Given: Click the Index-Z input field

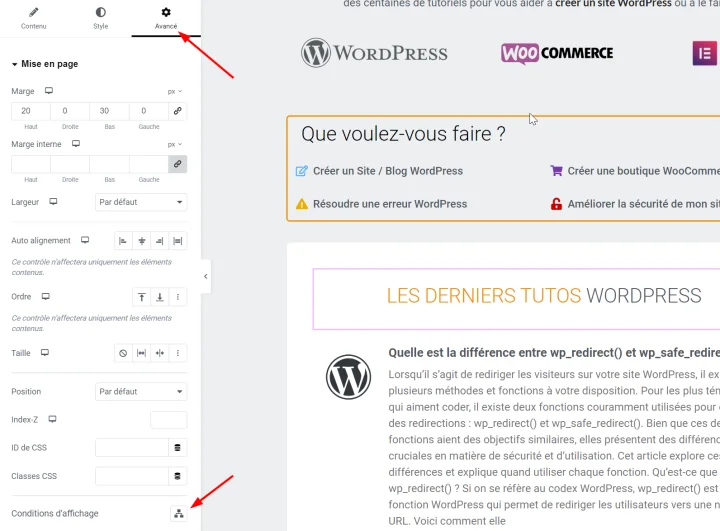Looking at the screenshot, I should (x=169, y=420).
